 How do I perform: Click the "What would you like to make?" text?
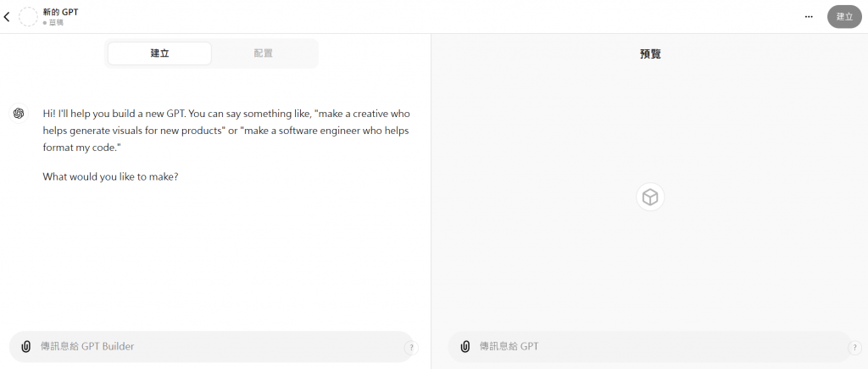click(x=110, y=178)
